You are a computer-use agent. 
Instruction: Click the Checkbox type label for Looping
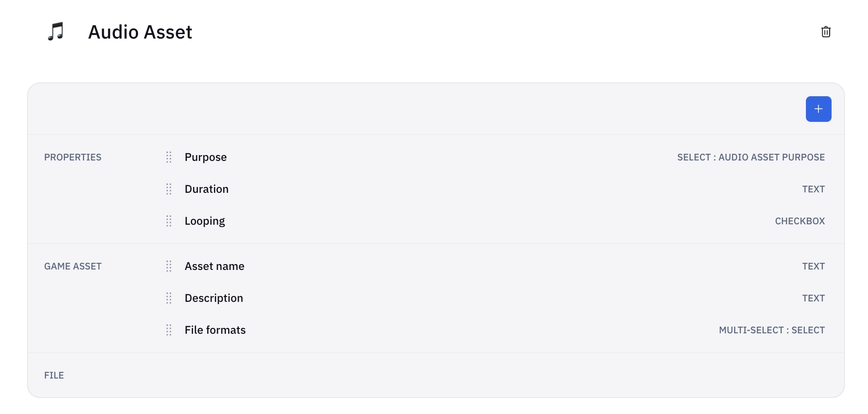799,221
